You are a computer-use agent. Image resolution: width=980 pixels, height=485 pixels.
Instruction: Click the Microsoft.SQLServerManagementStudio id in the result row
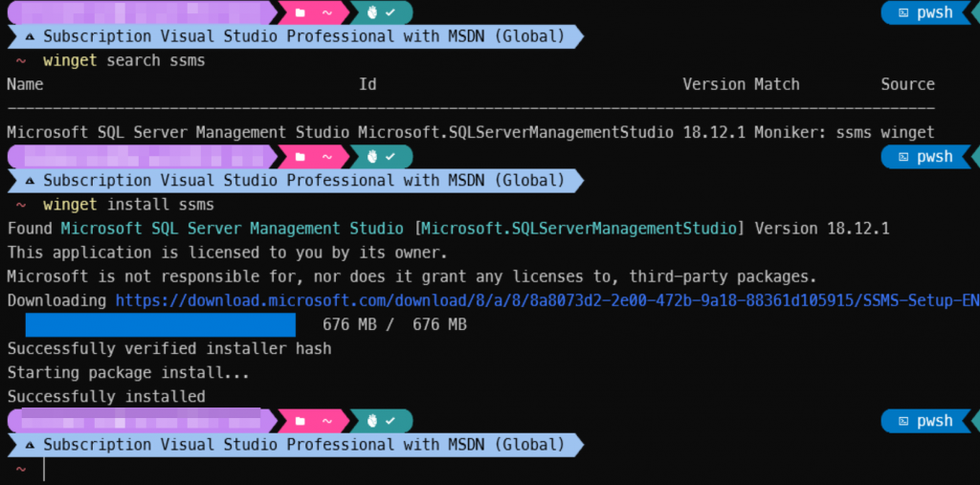(516, 133)
